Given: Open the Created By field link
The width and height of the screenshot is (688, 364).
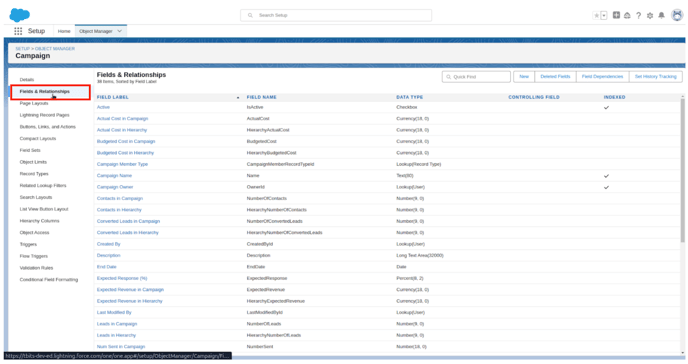Looking at the screenshot, I should click(x=108, y=244).
